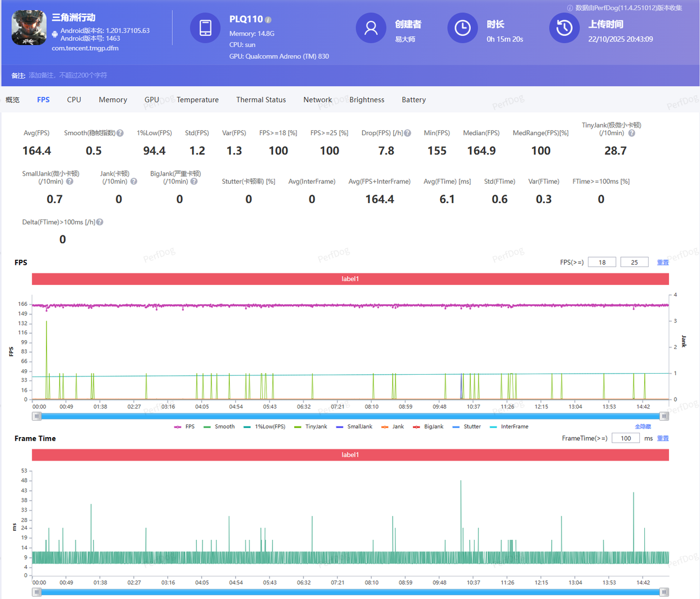The width and height of the screenshot is (700, 599).
Task: Reset the FrameTime threshold with 重置
Action: click(x=663, y=438)
